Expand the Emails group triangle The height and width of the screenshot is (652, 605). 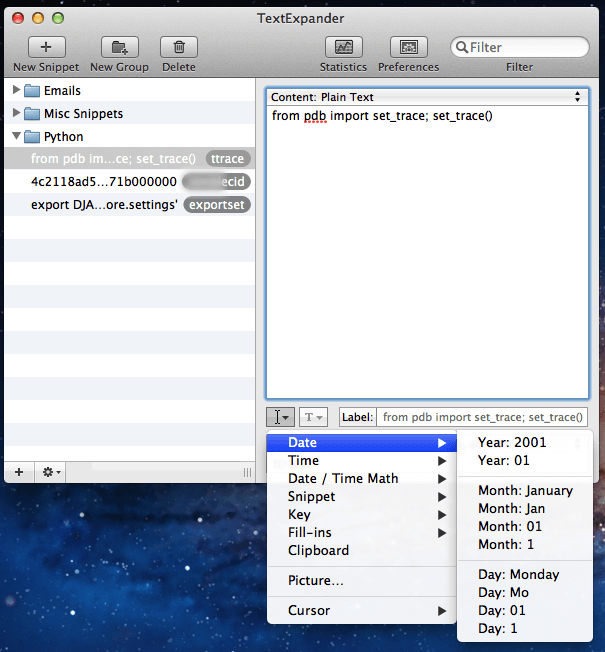pos(16,90)
